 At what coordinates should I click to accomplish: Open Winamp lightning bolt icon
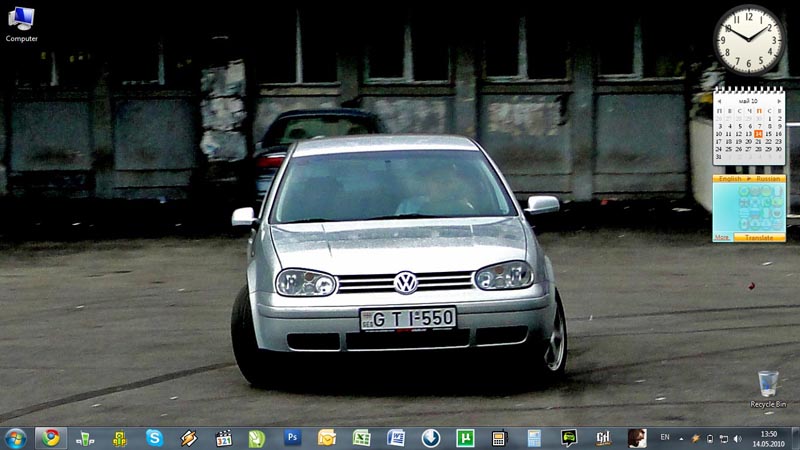point(188,438)
